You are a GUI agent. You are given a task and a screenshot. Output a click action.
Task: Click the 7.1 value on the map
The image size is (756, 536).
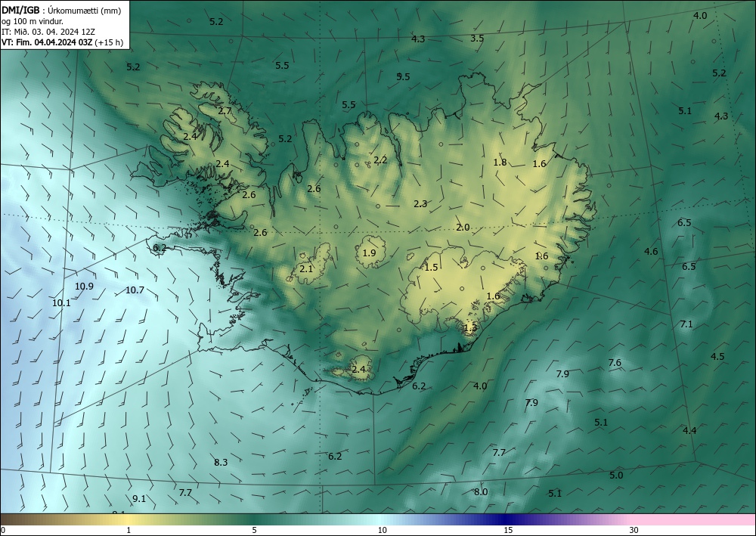pyautogui.click(x=686, y=324)
